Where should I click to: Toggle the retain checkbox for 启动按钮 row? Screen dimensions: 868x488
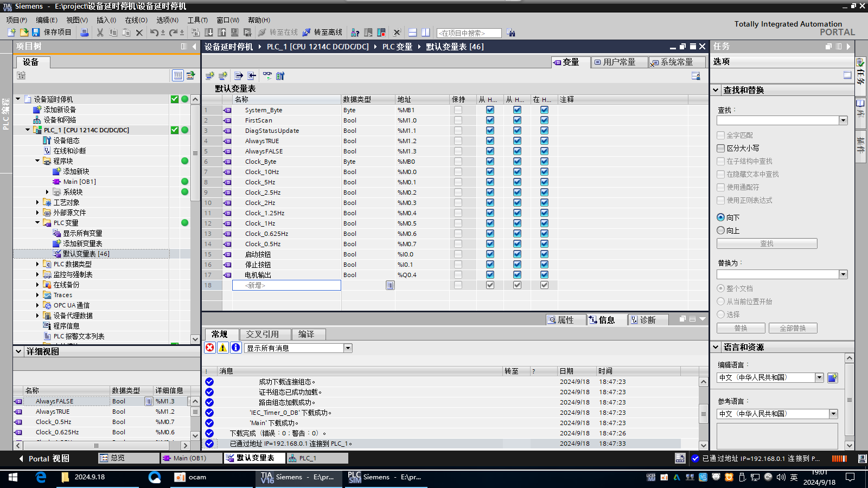(x=458, y=254)
